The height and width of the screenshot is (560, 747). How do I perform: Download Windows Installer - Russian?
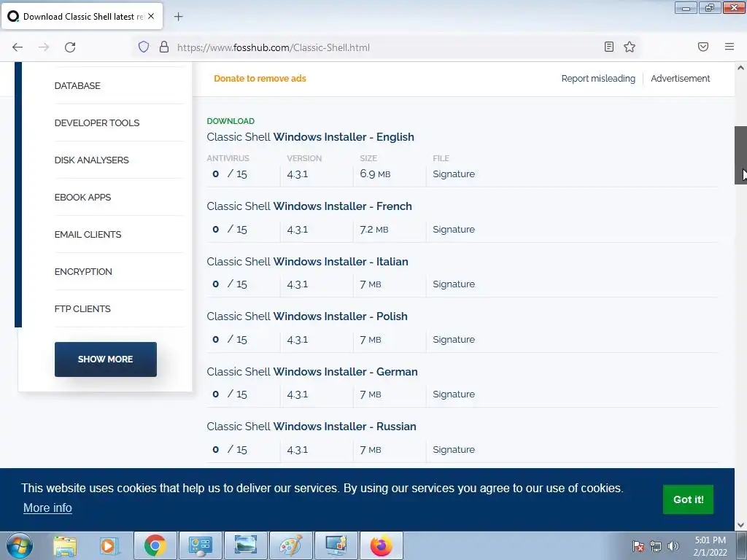tap(311, 426)
